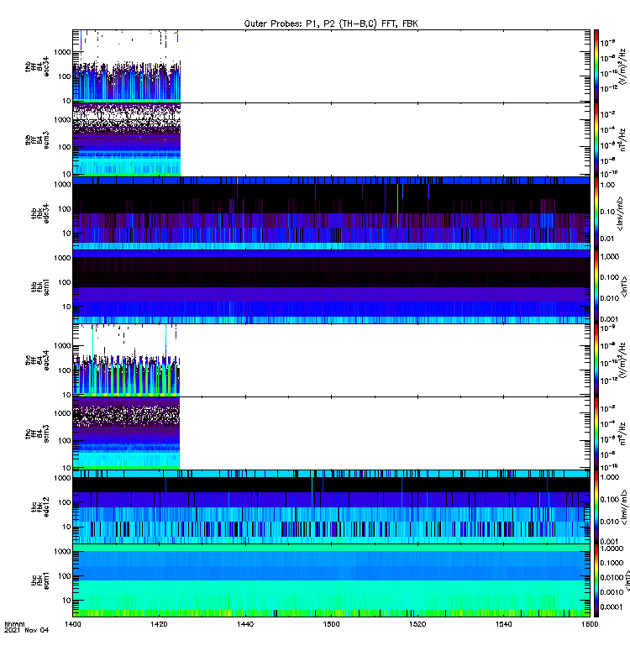630x672 pixels.
Task: Click the color bar of thc scm3 panel
Action: [596, 433]
